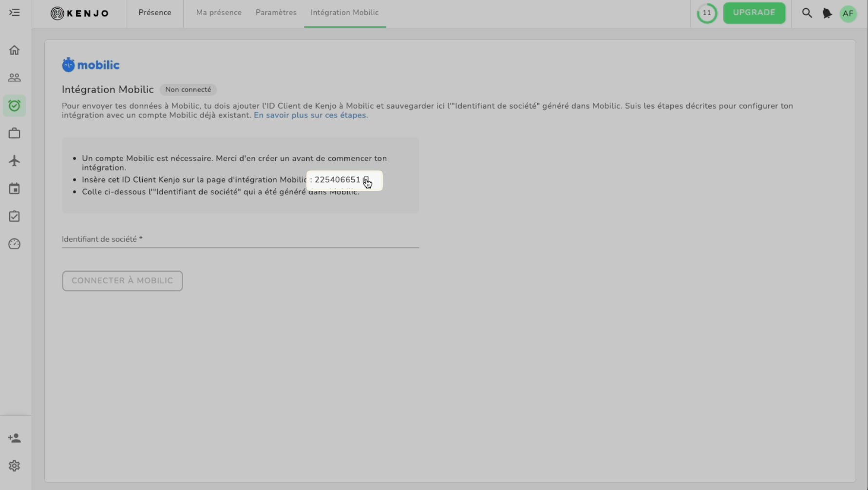Click the add person icon
This screenshot has width=868, height=490.
click(x=15, y=438)
